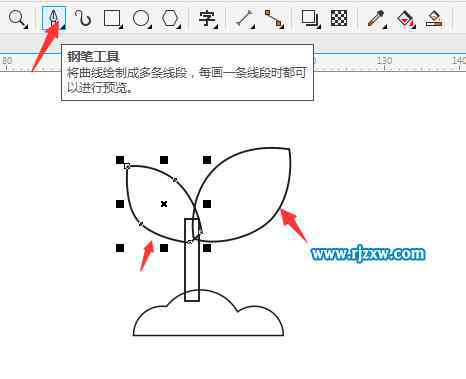Screen dimensions: 466x379
Task: Pick the Color Eyedropper tool
Action: coord(377,18)
